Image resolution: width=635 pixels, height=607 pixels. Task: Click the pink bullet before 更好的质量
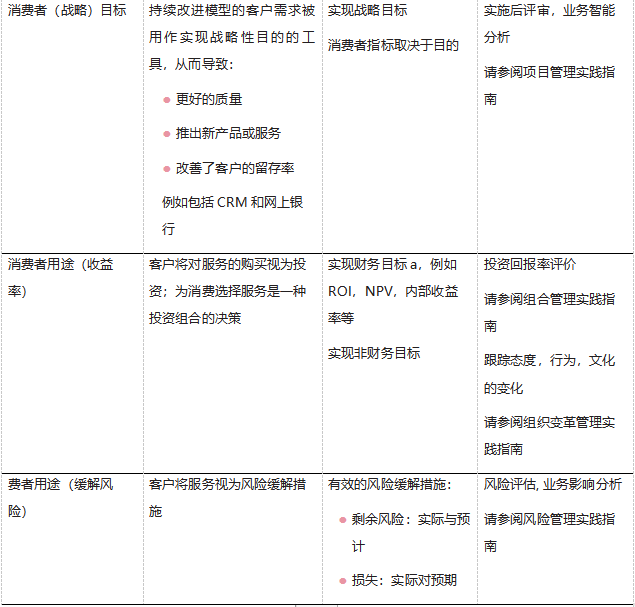[x=166, y=100]
